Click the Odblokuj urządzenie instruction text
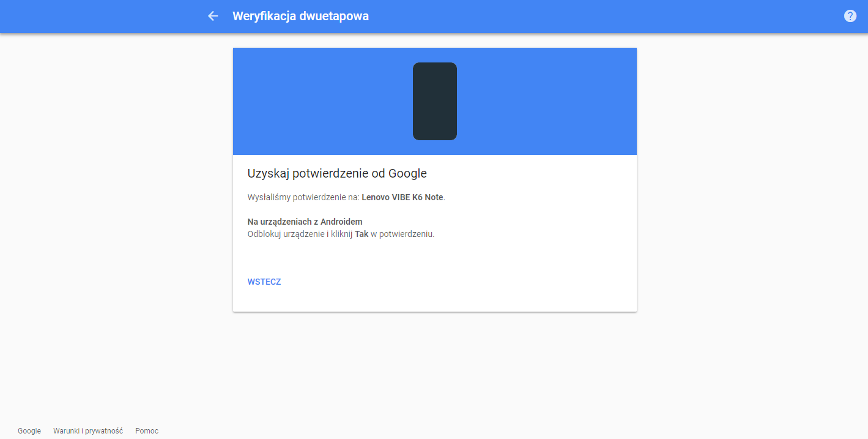868x439 pixels. pyautogui.click(x=286, y=234)
